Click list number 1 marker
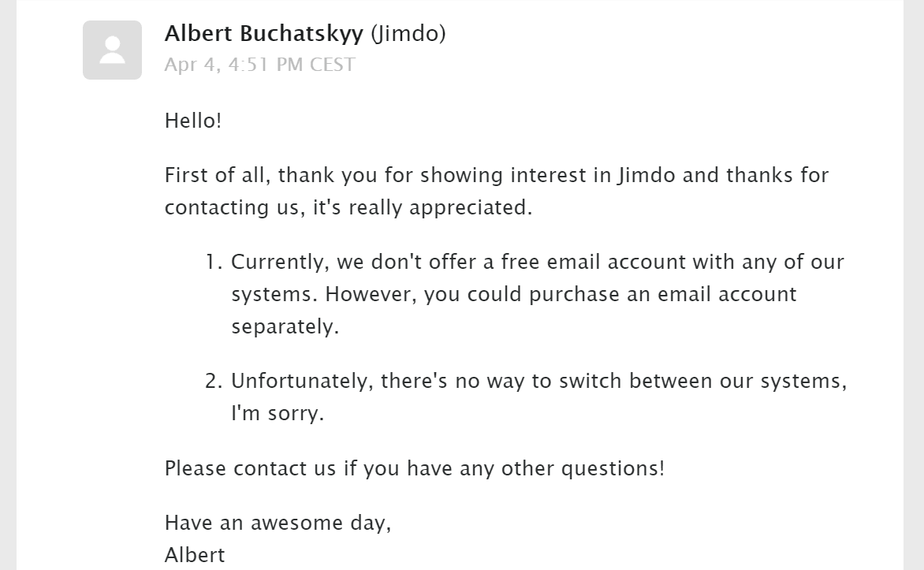The width and height of the screenshot is (924, 570). [x=214, y=262]
